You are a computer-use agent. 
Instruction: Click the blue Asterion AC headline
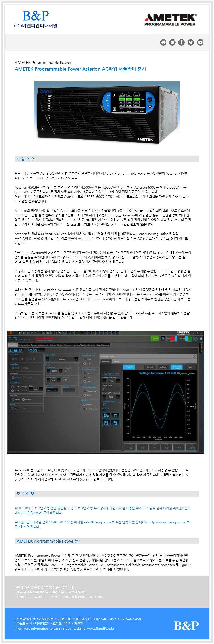tap(80, 69)
